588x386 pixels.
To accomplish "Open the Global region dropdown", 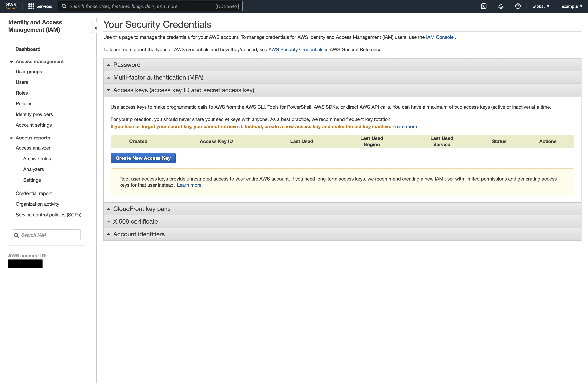I will pyautogui.click(x=541, y=6).
